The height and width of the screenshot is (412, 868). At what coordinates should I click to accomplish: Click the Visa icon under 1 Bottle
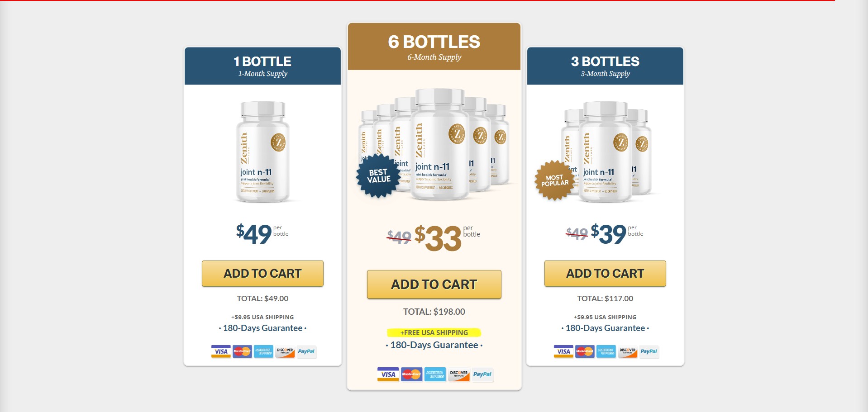pyautogui.click(x=221, y=351)
